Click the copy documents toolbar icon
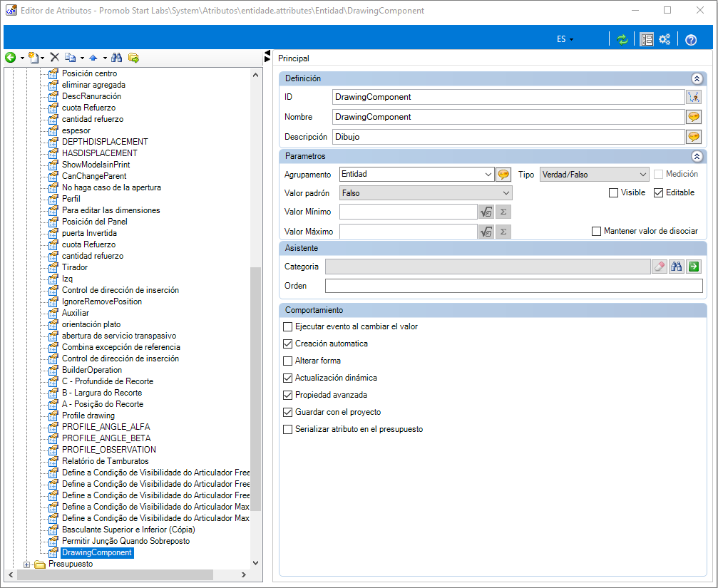The width and height of the screenshot is (718, 588). pyautogui.click(x=70, y=58)
